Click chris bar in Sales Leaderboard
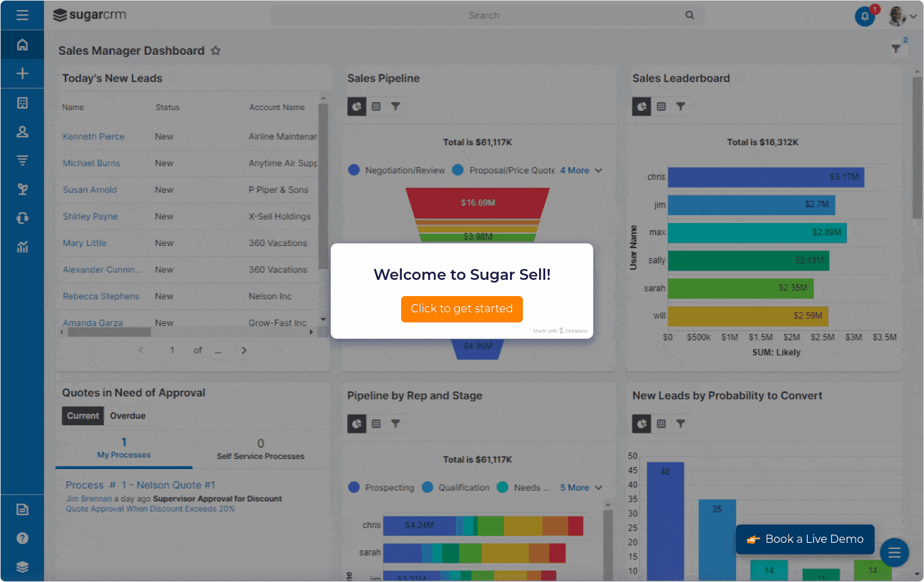The image size is (924, 582). [766, 177]
